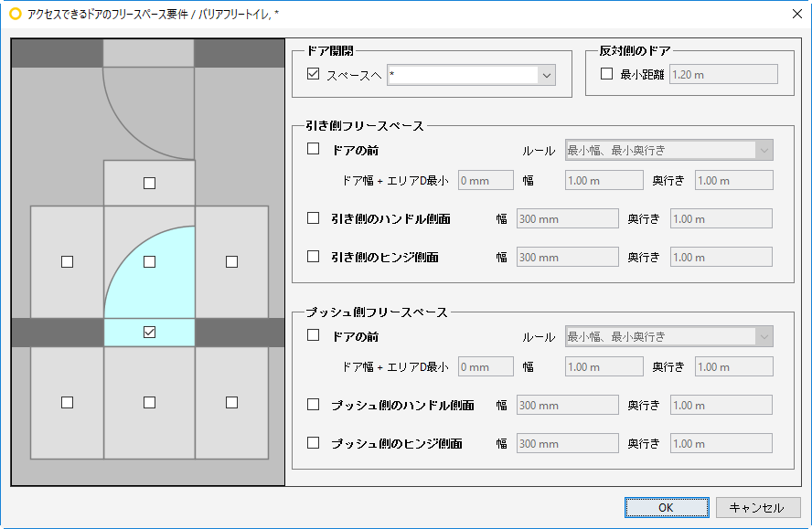Viewport: 812px width, 529px height.
Task: Check the push-side left area box in diagram
Action: [67, 403]
